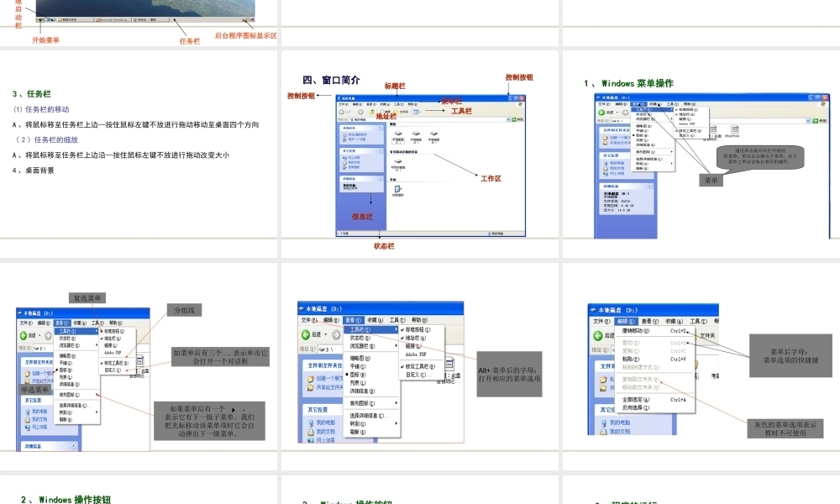Click the '(1) 任务栏的移动' line
840x504 pixels.
[41, 109]
